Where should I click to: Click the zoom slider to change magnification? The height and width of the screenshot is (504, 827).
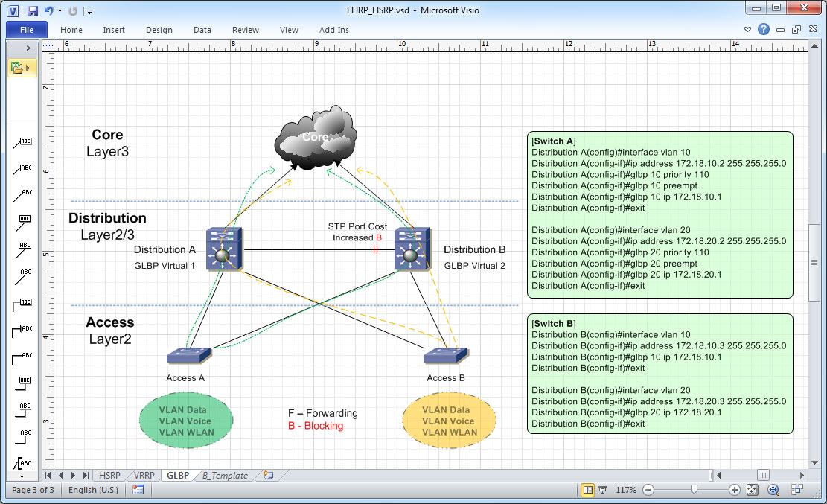click(694, 490)
